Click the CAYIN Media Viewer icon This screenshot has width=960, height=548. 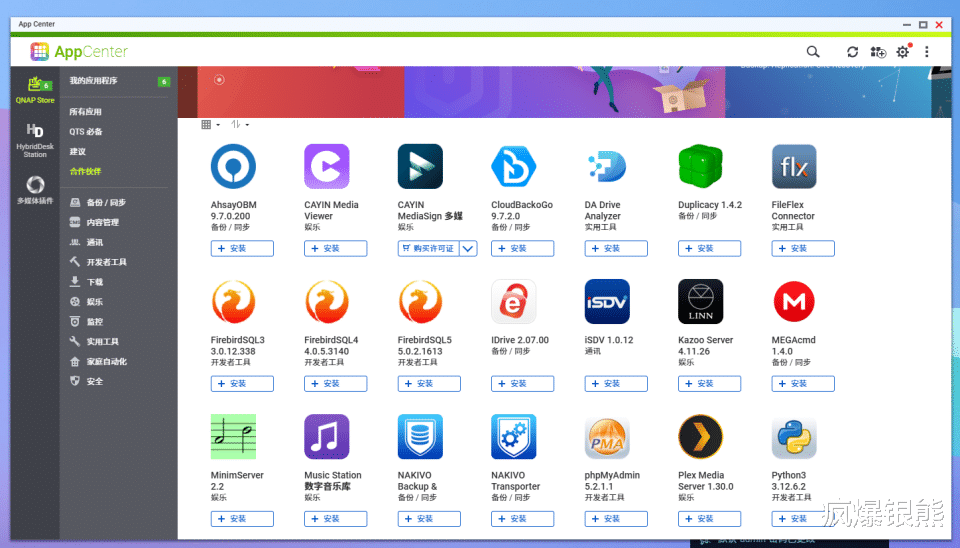327,167
